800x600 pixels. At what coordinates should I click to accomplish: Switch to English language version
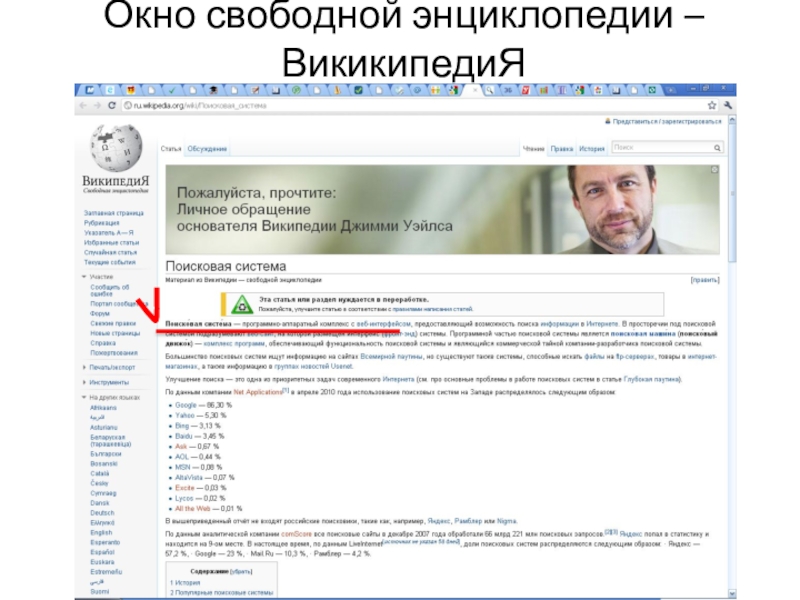tap(101, 533)
